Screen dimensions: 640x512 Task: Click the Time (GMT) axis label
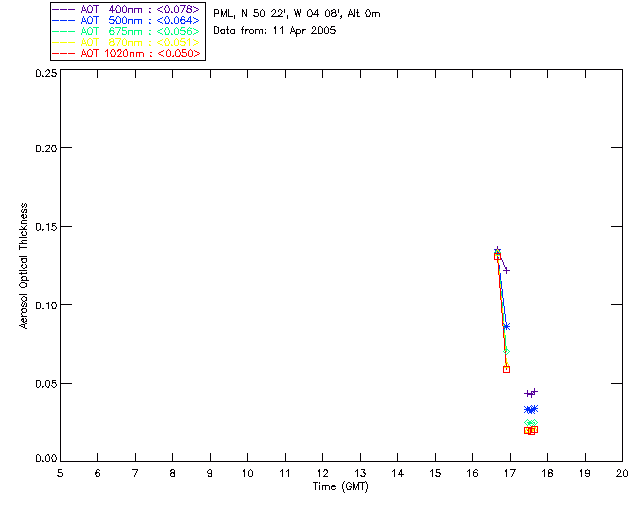(340, 487)
